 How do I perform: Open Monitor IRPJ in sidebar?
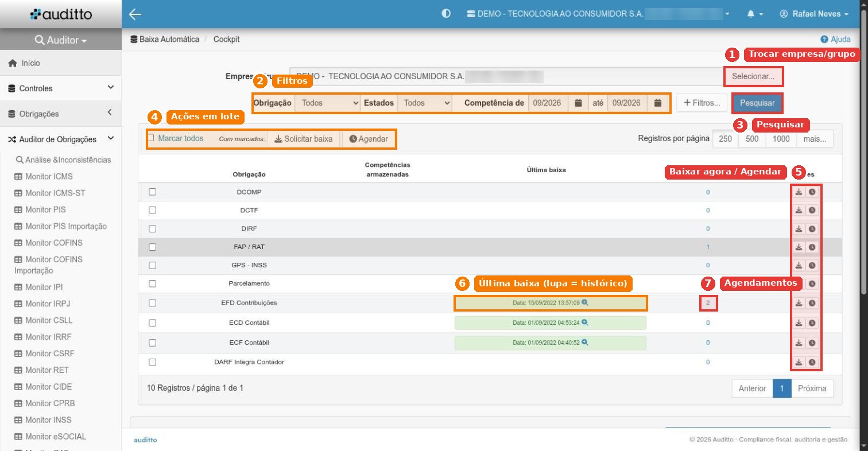(48, 304)
